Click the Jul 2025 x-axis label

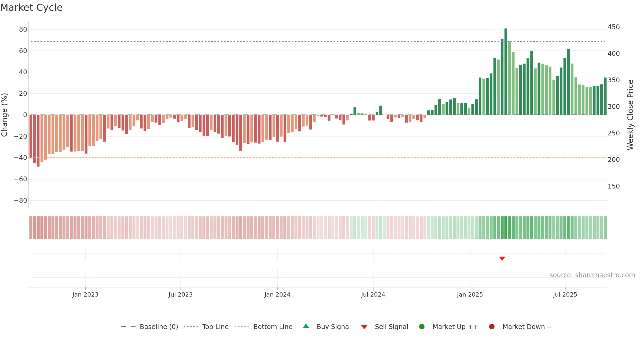(x=565, y=294)
